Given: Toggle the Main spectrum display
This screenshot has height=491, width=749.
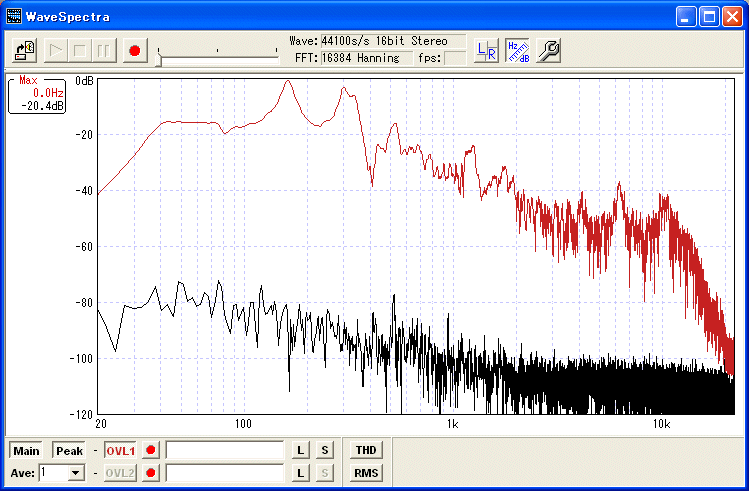Looking at the screenshot, I should pos(27,451).
